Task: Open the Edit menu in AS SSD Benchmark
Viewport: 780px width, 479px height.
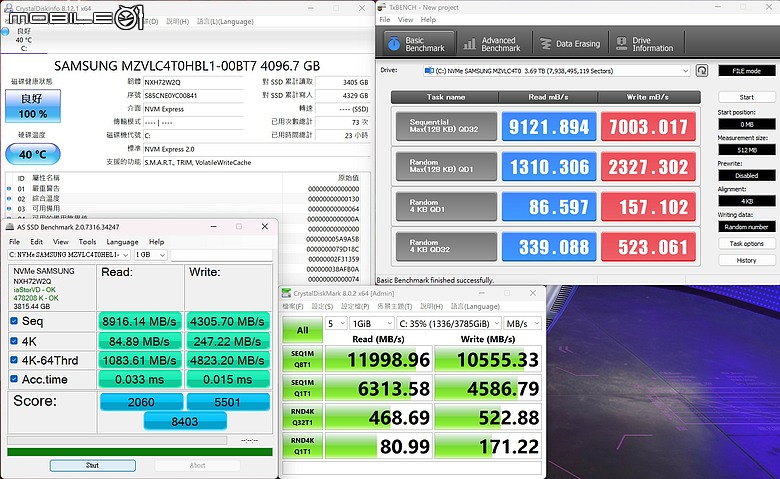Action: click(37, 242)
